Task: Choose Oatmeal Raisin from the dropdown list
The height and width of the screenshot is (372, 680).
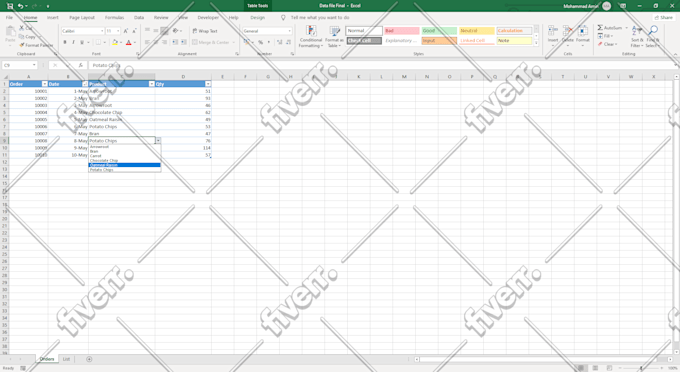Action: 124,165
